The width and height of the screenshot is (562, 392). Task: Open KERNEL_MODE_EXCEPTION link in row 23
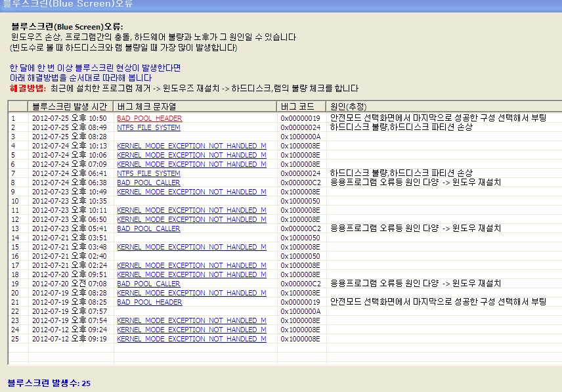pos(192,320)
